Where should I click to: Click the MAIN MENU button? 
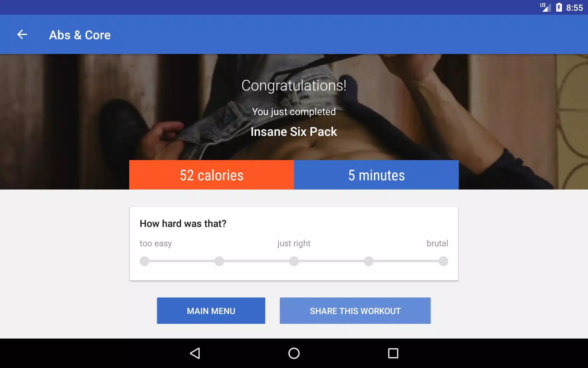pyautogui.click(x=211, y=310)
